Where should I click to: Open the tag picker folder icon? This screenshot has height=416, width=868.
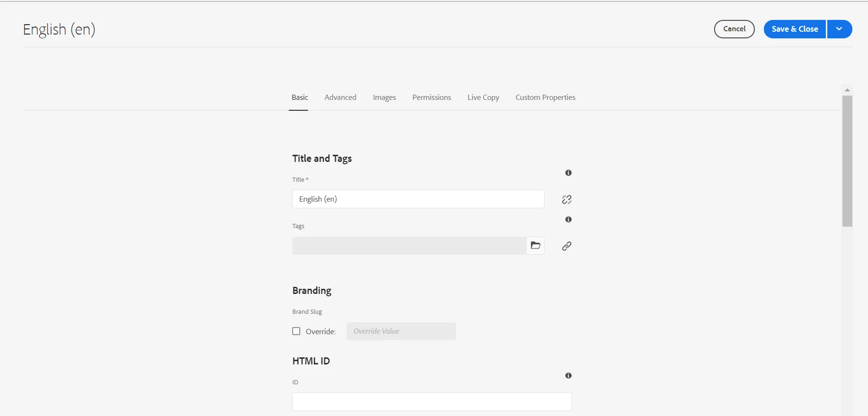[x=536, y=246]
